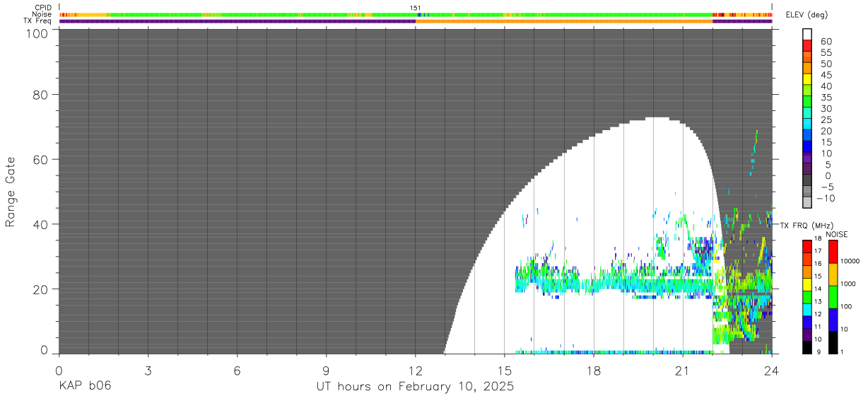Viewport: 868px width, 401px height.
Task: Click the yellow 40–45 segment of ELEV colorbar
Action: tap(807, 79)
